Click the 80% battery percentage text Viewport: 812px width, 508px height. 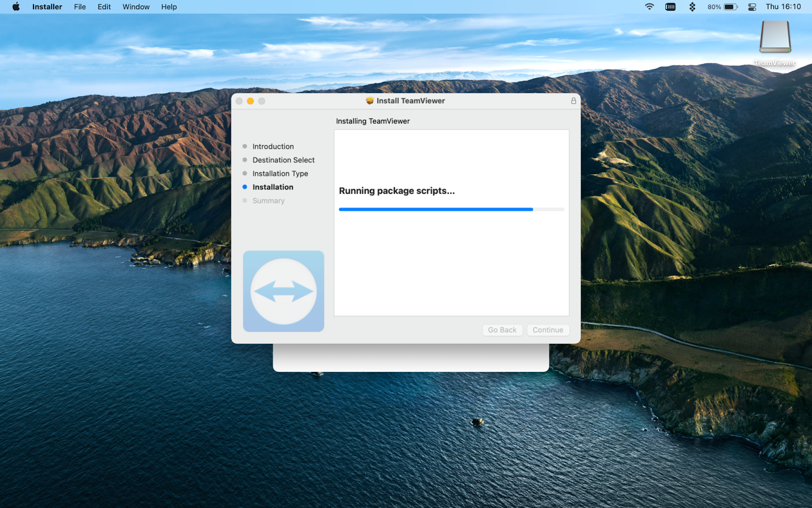pyautogui.click(x=714, y=7)
